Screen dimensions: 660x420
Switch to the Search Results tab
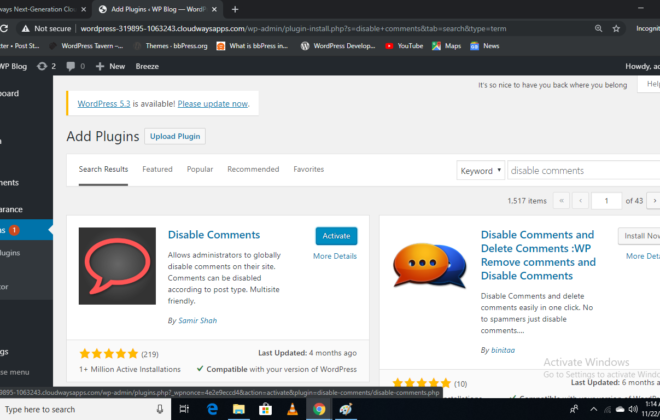point(103,169)
